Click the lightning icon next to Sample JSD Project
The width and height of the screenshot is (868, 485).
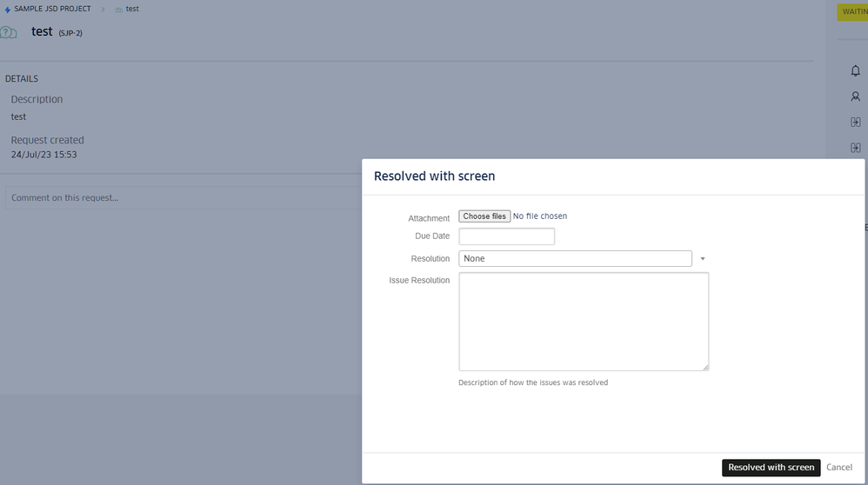click(7, 10)
